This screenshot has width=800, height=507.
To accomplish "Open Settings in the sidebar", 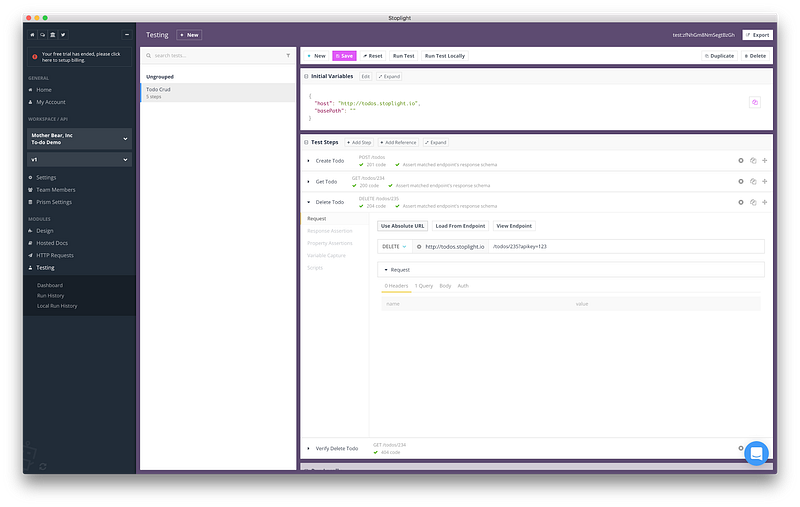I will pos(46,178).
